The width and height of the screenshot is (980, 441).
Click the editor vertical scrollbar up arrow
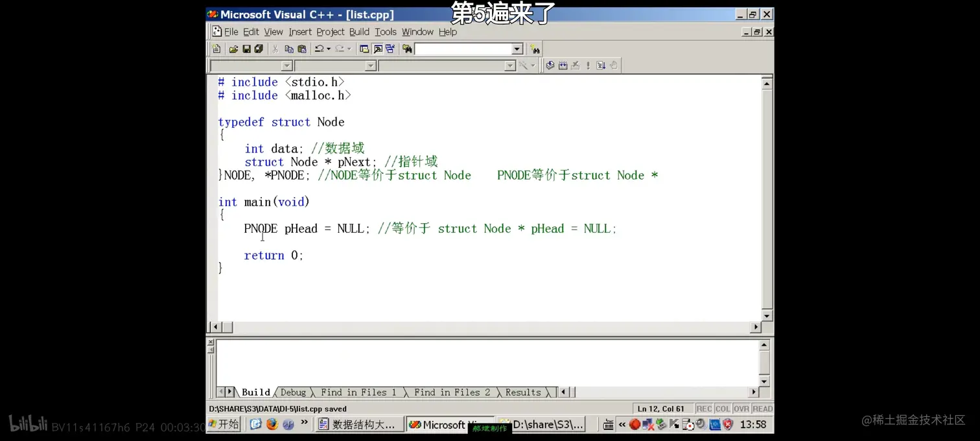click(767, 83)
